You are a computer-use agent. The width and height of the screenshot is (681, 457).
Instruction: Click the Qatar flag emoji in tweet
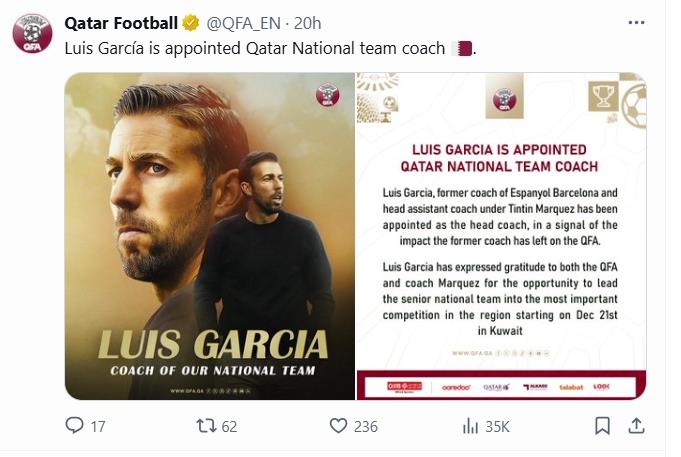461,48
